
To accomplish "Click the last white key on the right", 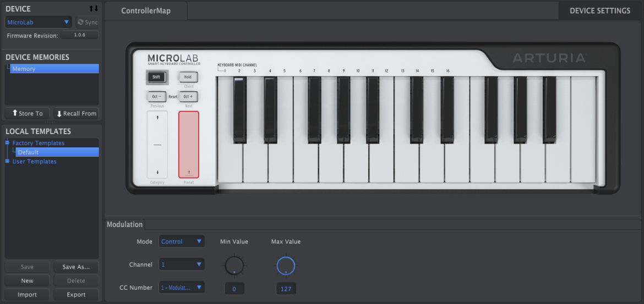I will pyautogui.click(x=583, y=130).
